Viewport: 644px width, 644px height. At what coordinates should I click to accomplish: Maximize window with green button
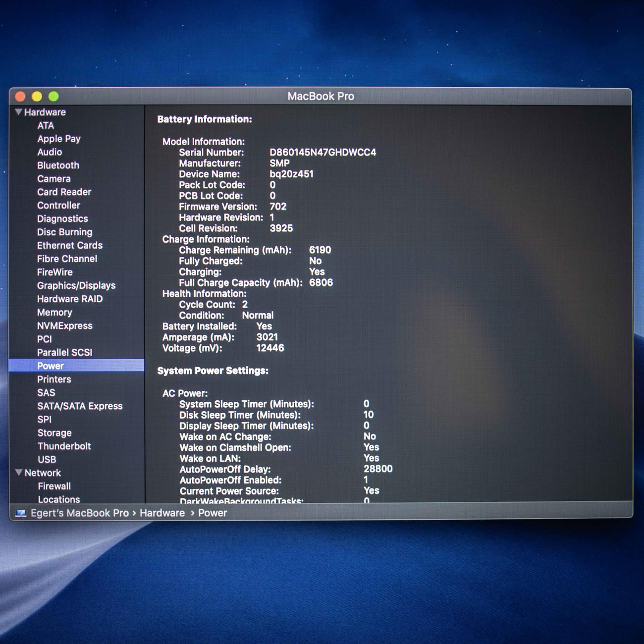(x=54, y=97)
